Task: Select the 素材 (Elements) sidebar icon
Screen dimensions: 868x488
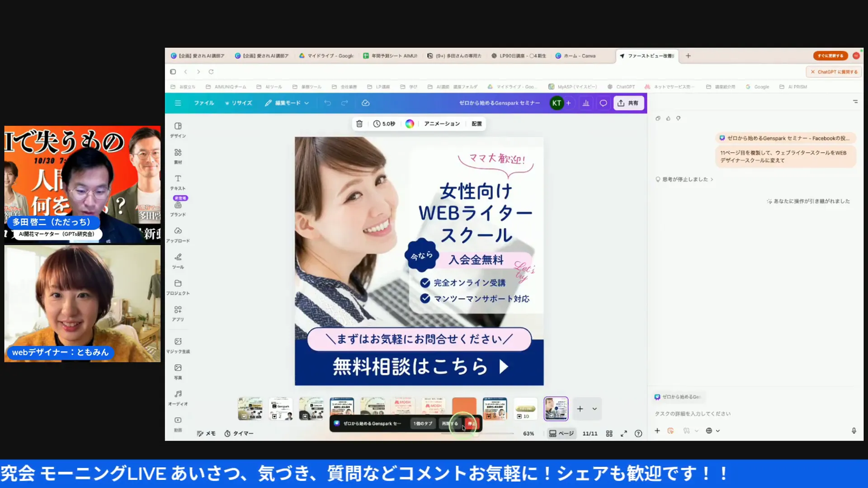Action: pos(178,156)
